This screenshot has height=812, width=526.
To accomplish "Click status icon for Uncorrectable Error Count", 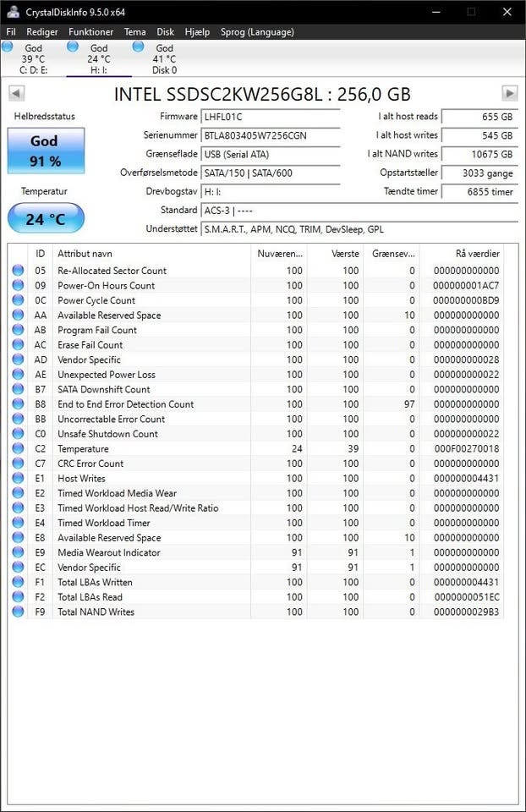I will 18,419.
